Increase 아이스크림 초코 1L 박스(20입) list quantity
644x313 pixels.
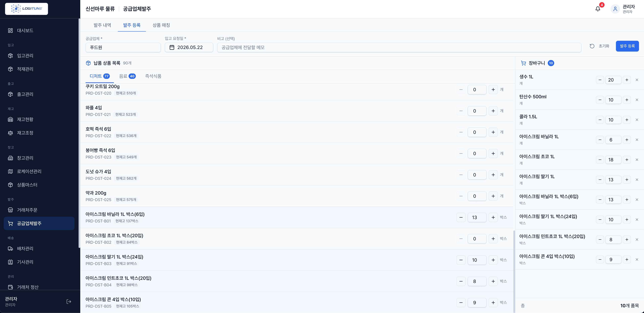coord(493,239)
